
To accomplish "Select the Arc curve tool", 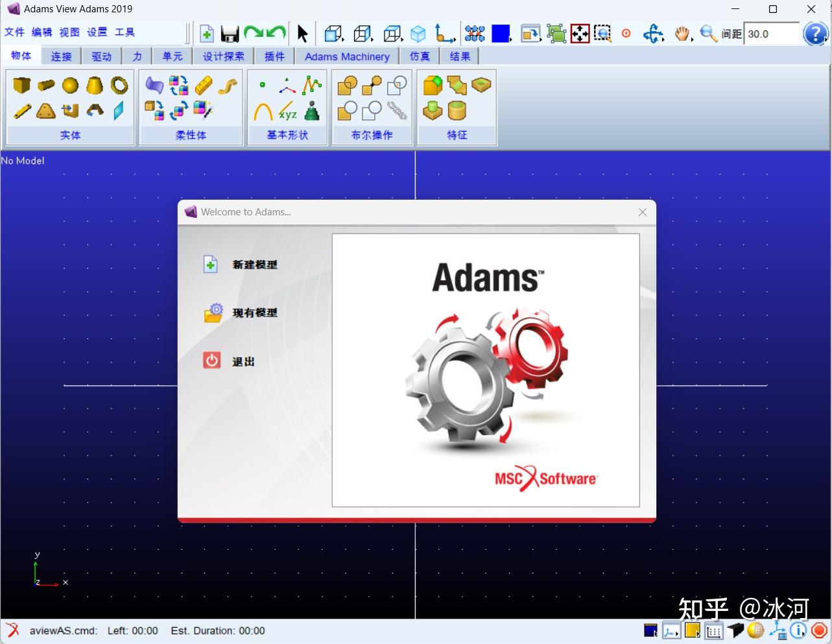I will 263,111.
